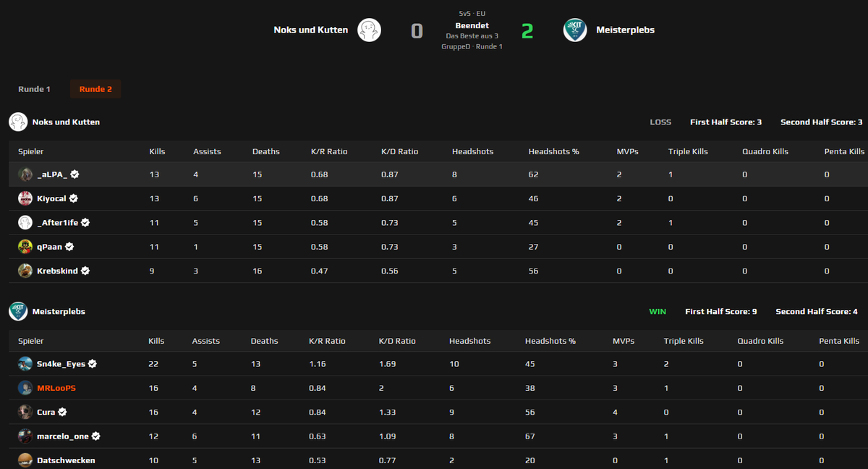
Task: Click the small Meisterplebs icon above its stats table
Action: [x=17, y=310]
